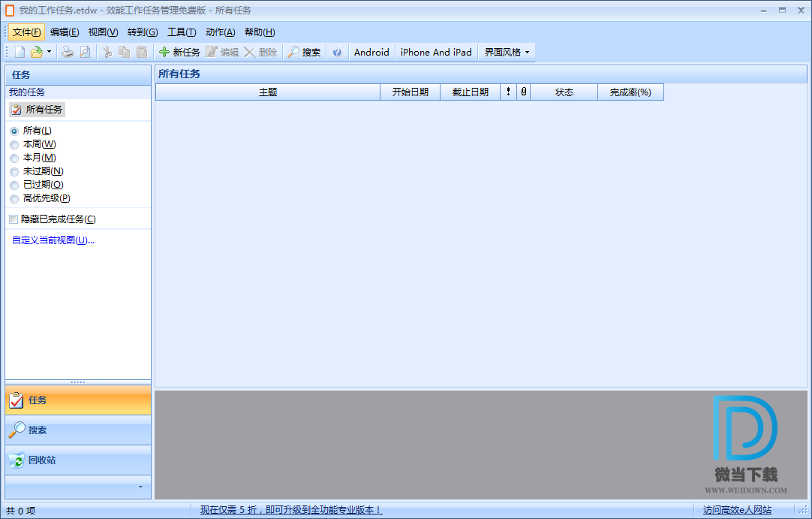
Task: Open the 帮助(H) menu
Action: pos(260,32)
